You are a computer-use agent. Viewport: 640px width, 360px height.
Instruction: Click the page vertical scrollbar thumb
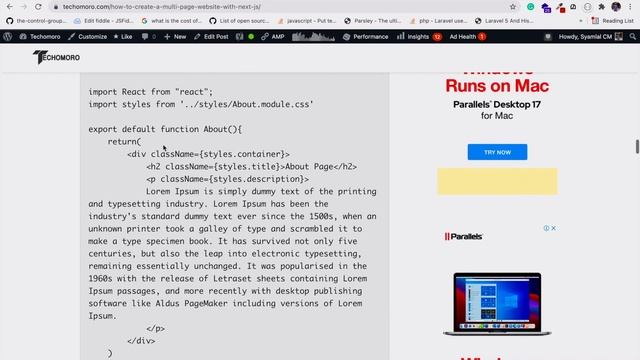click(637, 147)
